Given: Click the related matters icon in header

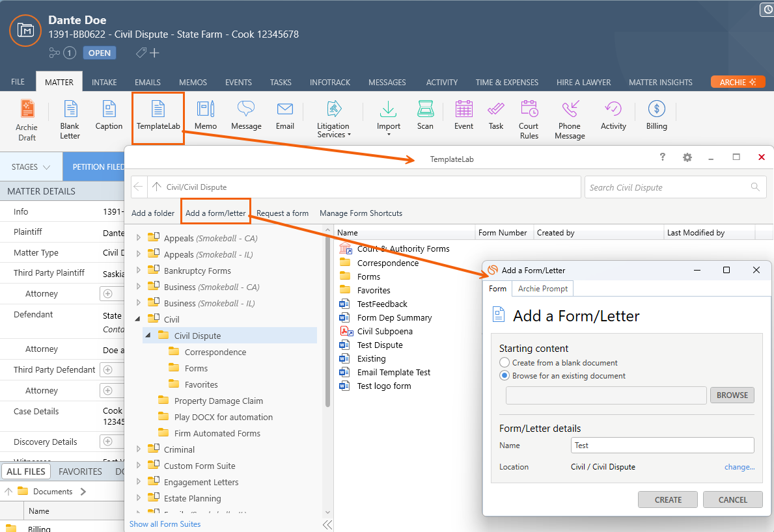Looking at the screenshot, I should [54, 53].
